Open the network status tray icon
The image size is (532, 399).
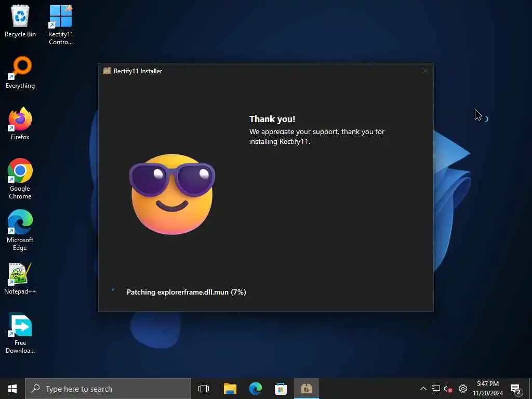(436, 389)
